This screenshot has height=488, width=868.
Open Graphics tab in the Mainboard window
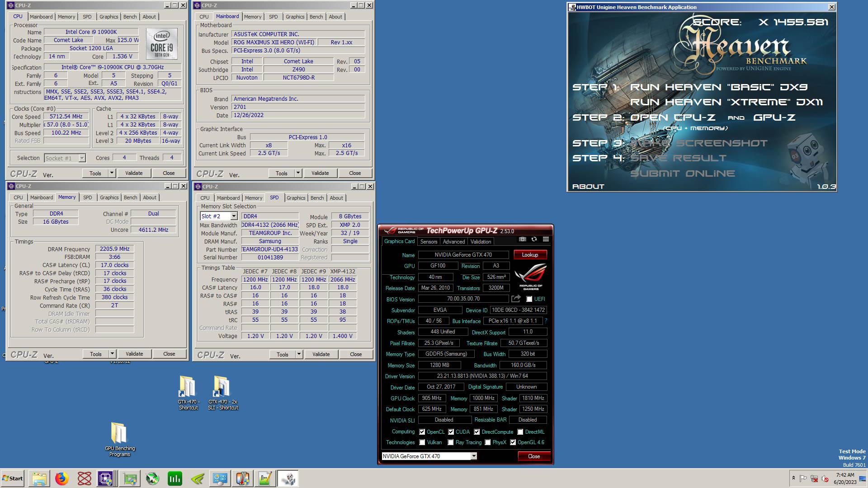295,17
